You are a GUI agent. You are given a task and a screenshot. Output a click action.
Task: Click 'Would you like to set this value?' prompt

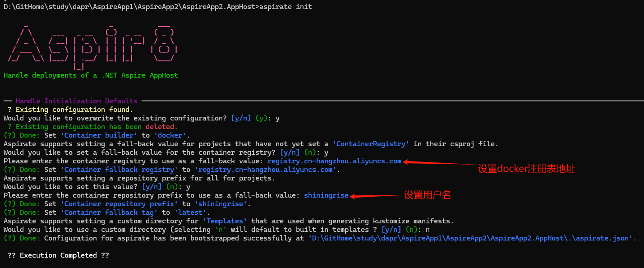tap(97, 187)
